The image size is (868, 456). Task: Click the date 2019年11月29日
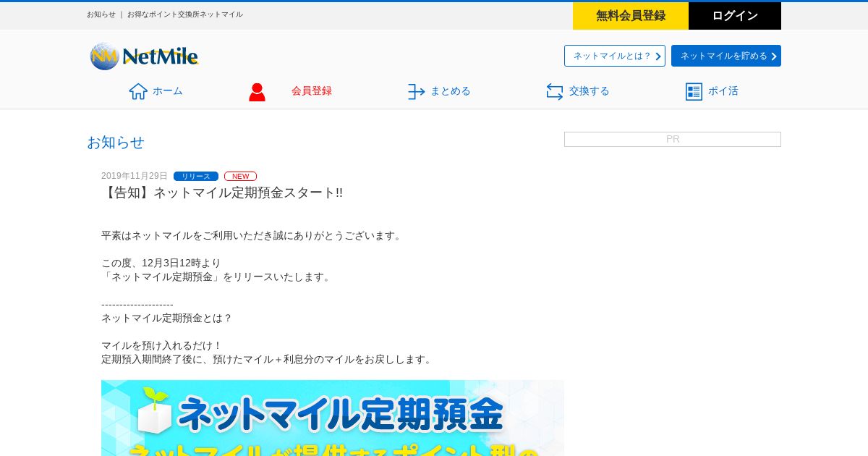pyautogui.click(x=135, y=176)
